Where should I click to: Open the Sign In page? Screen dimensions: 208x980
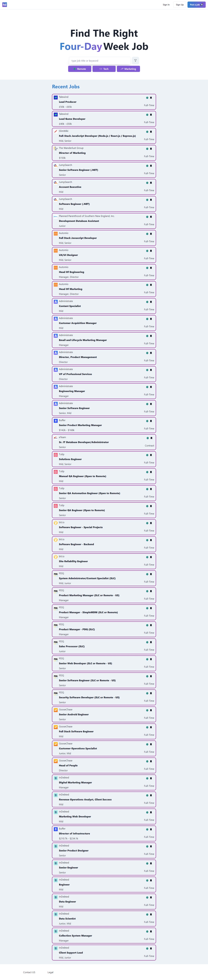[166, 5]
